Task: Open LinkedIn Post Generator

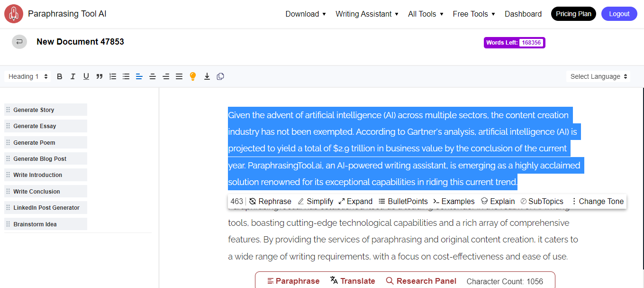Action: tap(45, 207)
